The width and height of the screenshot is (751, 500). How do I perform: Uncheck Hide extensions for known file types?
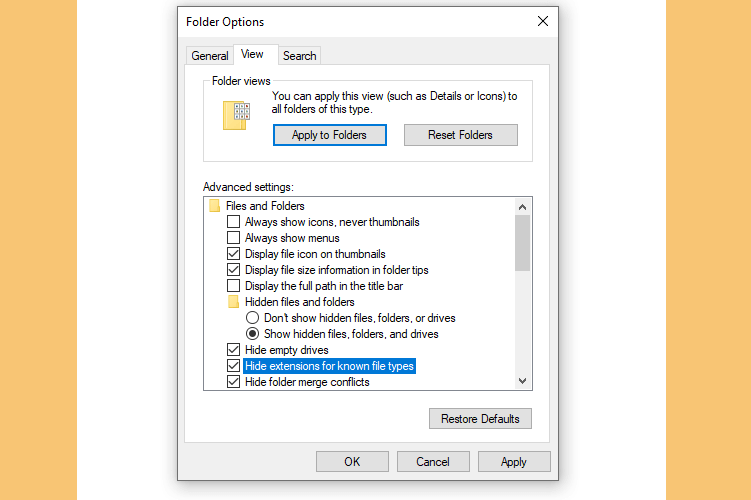(x=233, y=366)
